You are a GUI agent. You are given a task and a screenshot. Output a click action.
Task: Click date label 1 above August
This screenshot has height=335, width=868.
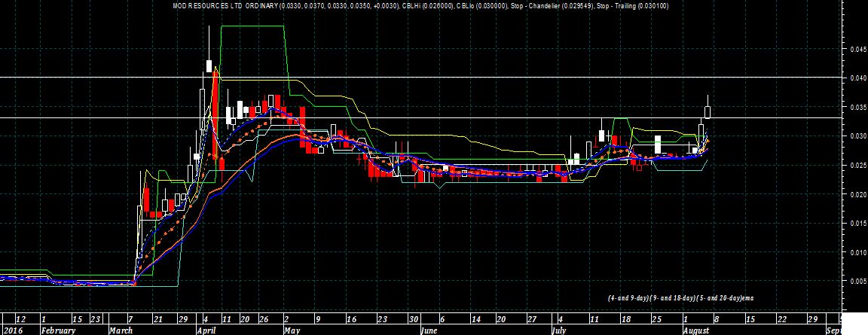tap(686, 319)
